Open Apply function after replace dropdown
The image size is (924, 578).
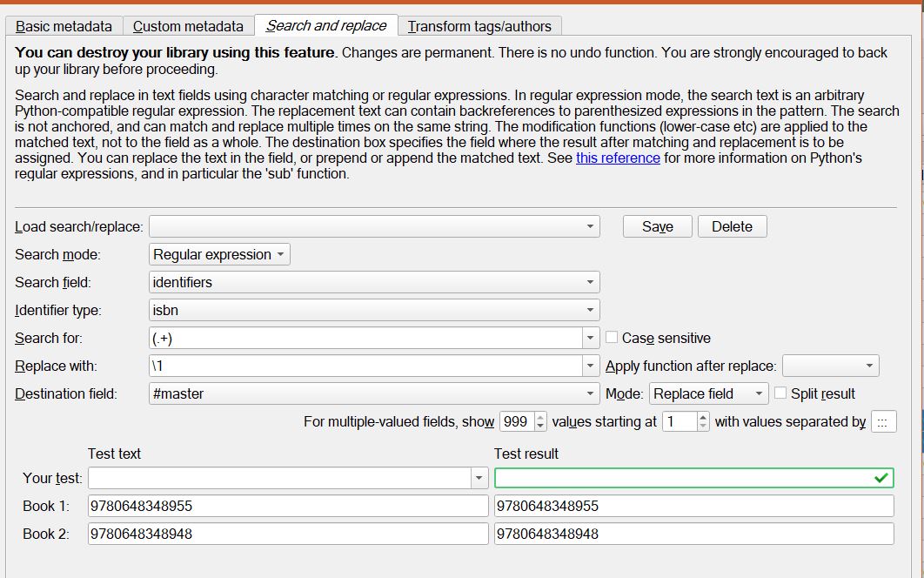pyautogui.click(x=830, y=366)
